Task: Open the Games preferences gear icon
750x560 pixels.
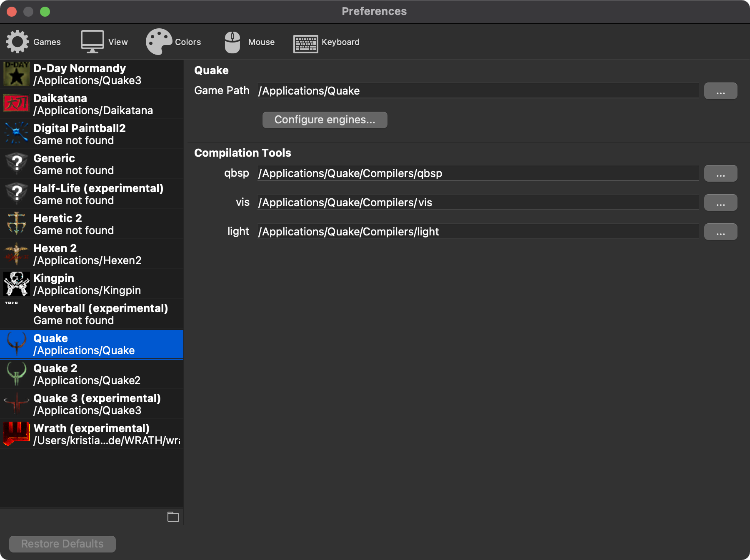Action: (x=17, y=42)
